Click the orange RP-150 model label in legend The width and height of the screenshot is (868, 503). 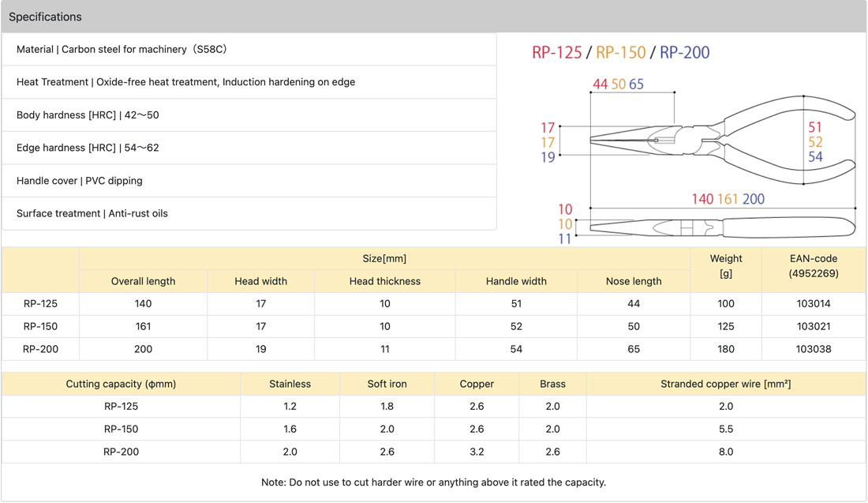(620, 53)
